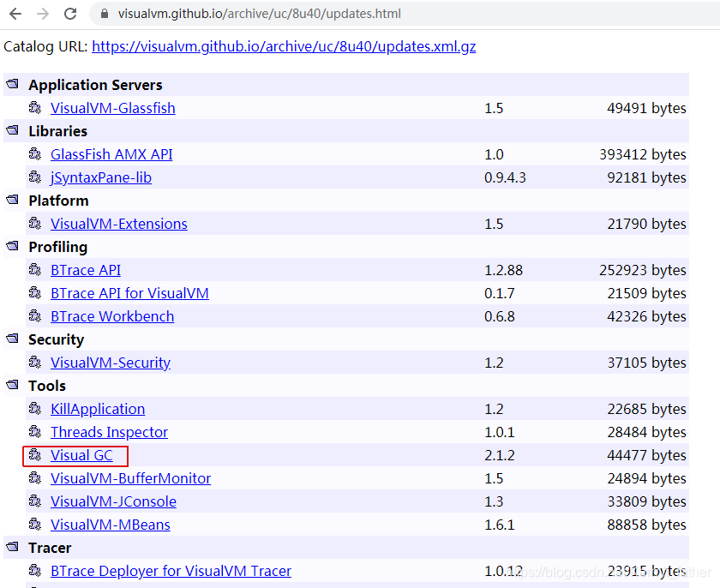Click plugin icon beside KillApplication
Image resolution: width=720 pixels, height=588 pixels.
point(35,408)
